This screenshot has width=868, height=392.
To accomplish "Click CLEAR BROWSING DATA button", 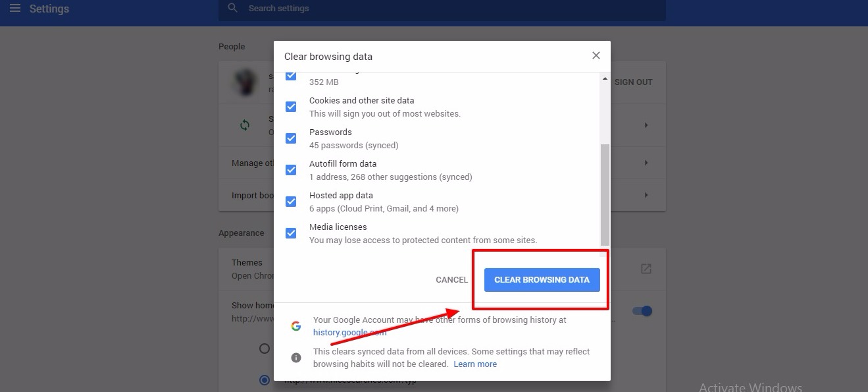I will (x=542, y=280).
